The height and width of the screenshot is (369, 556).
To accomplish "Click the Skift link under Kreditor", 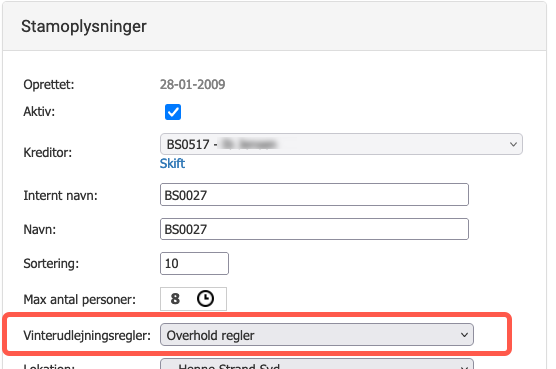I will coord(172,163).
